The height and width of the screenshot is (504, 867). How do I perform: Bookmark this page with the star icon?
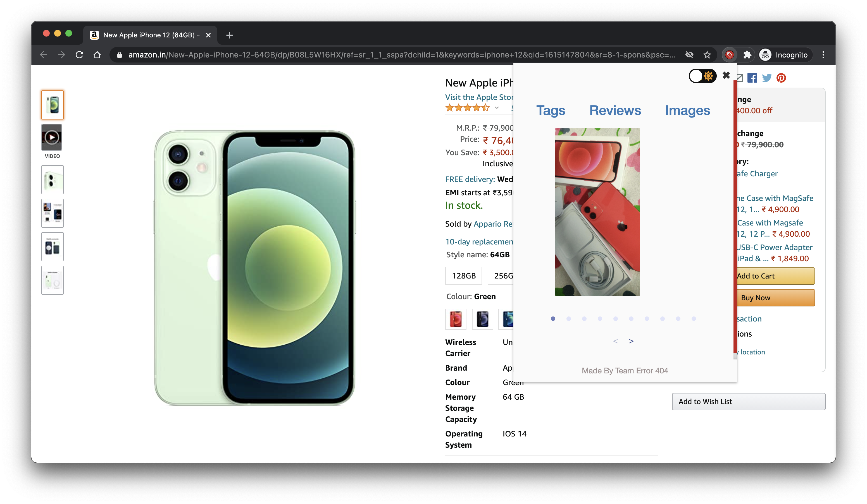pos(707,55)
